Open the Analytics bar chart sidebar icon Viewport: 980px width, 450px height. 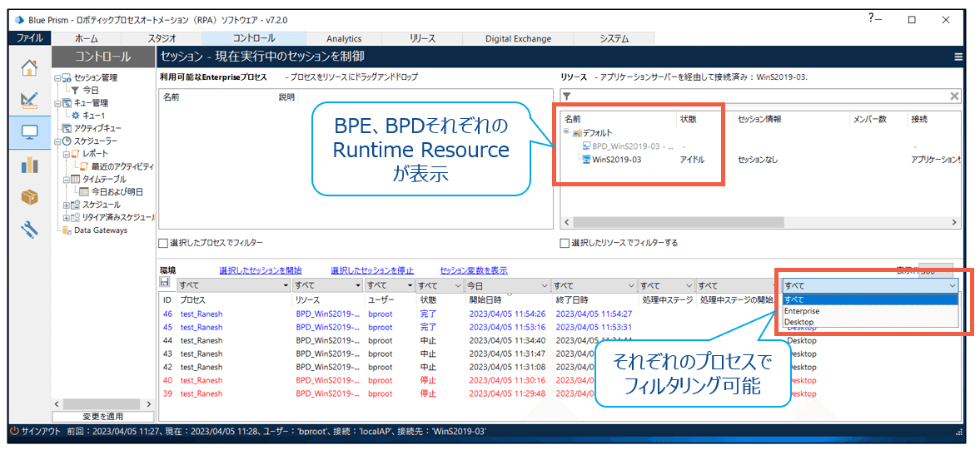[x=29, y=165]
